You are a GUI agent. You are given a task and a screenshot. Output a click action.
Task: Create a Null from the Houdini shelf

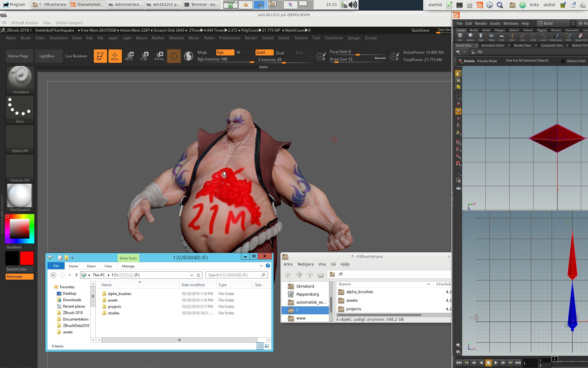pos(512,37)
